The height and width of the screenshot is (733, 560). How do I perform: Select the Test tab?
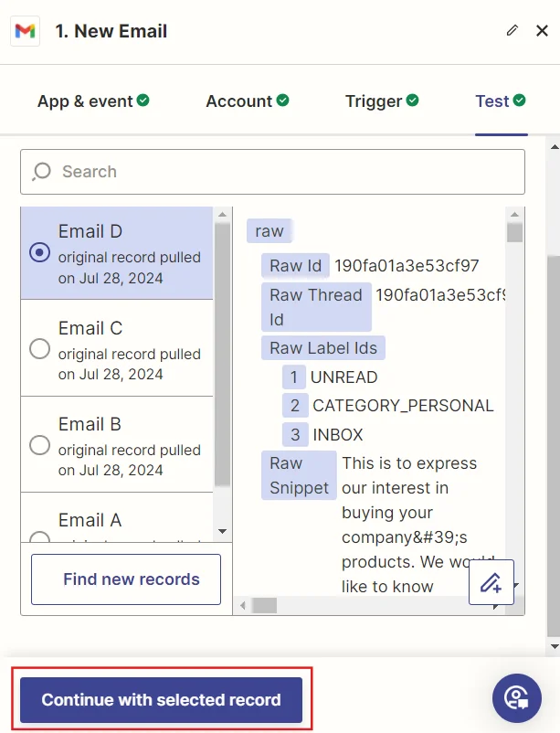501,101
